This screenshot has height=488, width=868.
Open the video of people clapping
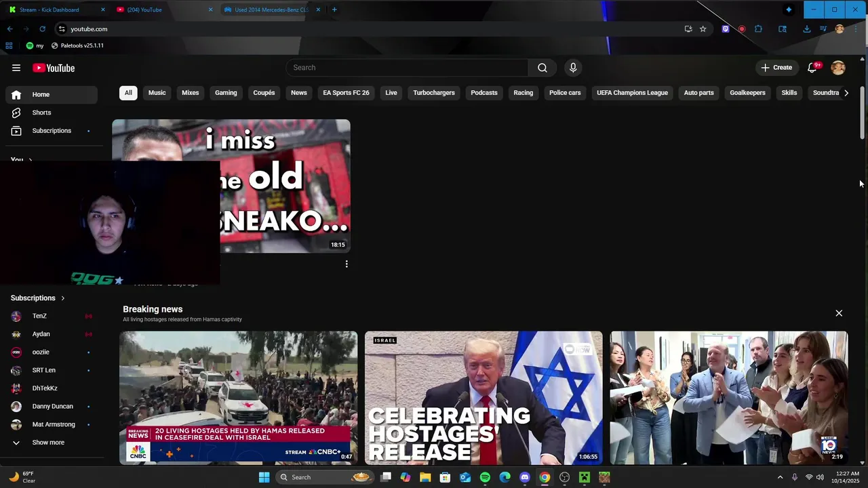click(x=729, y=398)
